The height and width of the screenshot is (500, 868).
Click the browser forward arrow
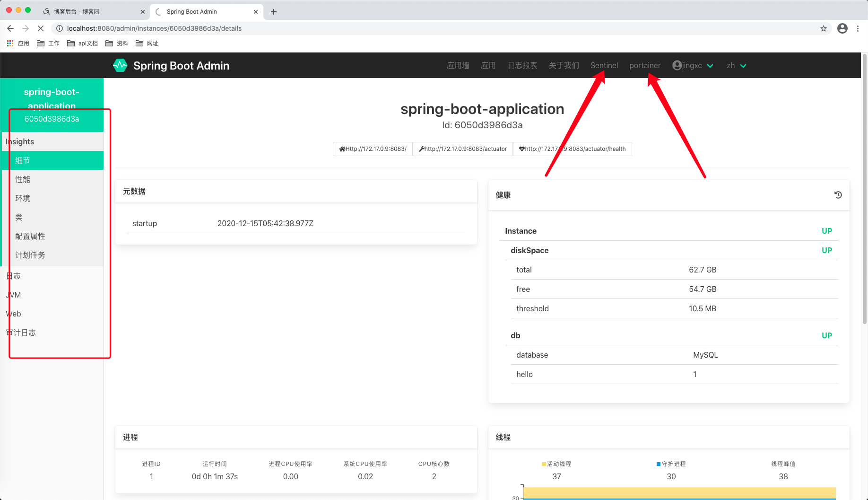click(x=26, y=28)
